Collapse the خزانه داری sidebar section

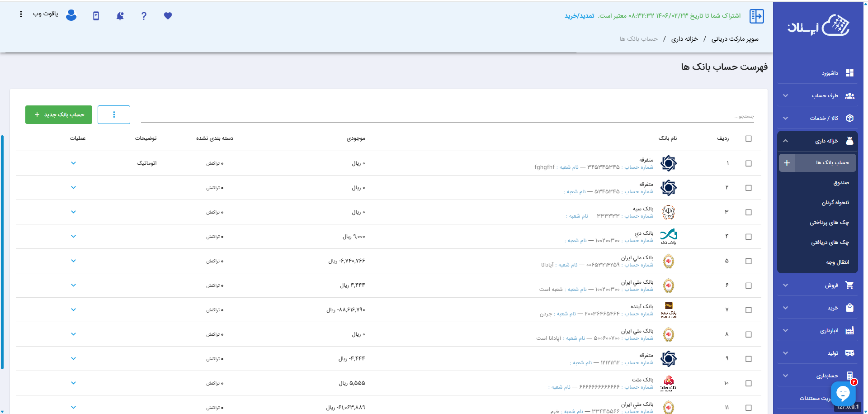[817, 141]
